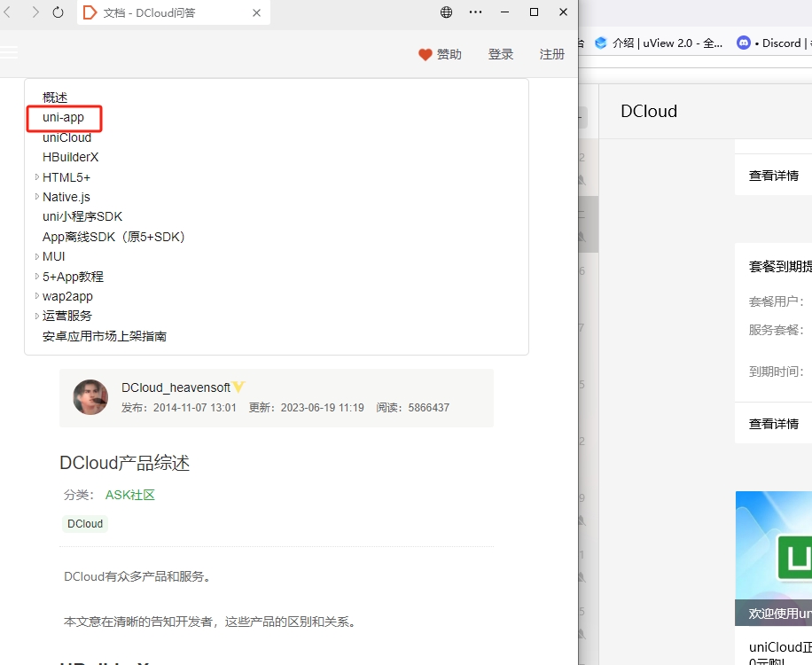Expand the 5+App教程 tree node
This screenshot has width=812, height=665.
36,277
